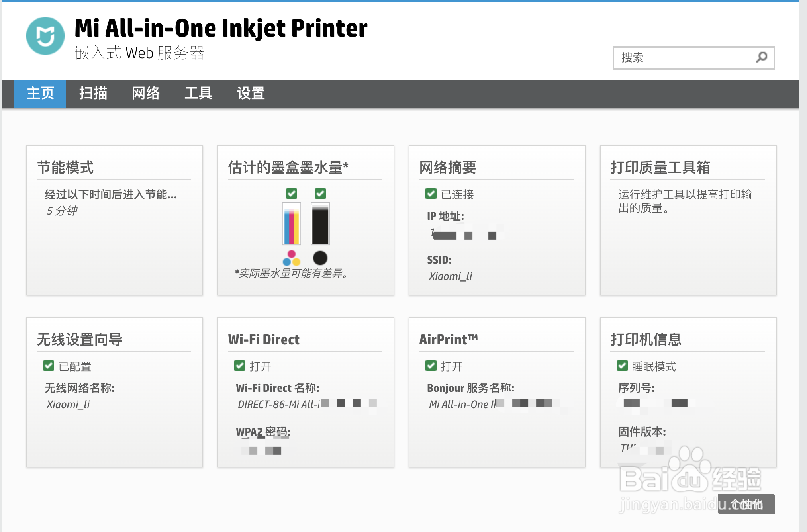
Task: Click 运行维护工具以提高打印输出的质量 description
Action: pyautogui.click(x=685, y=201)
